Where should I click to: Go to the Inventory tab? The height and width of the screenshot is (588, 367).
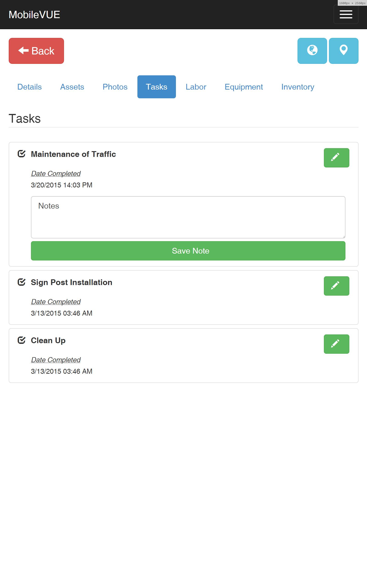coord(297,87)
